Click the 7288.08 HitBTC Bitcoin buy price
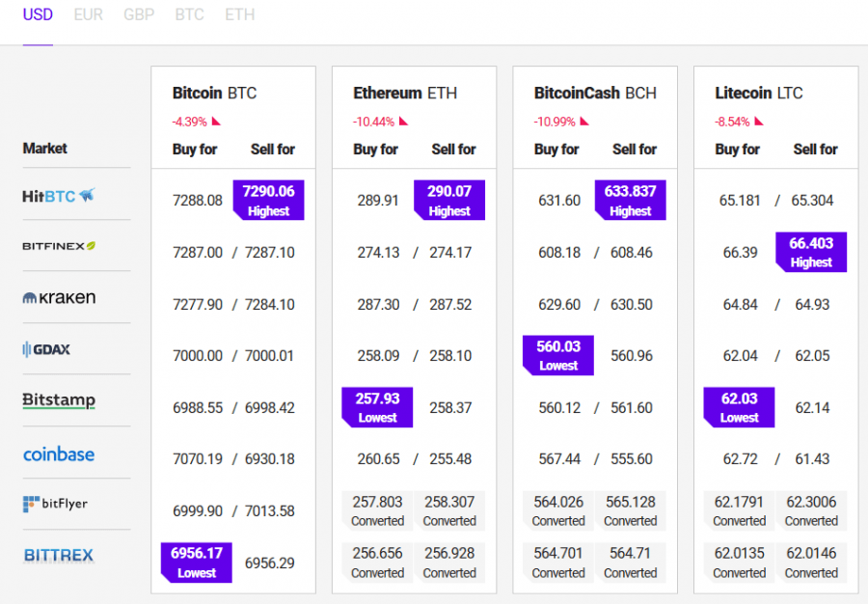868x604 pixels. coord(198,201)
